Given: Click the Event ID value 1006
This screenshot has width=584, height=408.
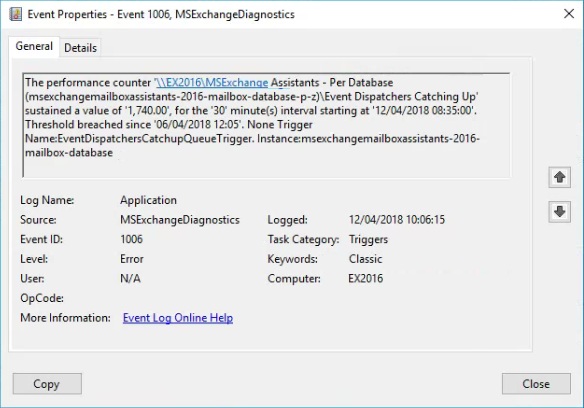Looking at the screenshot, I should (131, 239).
